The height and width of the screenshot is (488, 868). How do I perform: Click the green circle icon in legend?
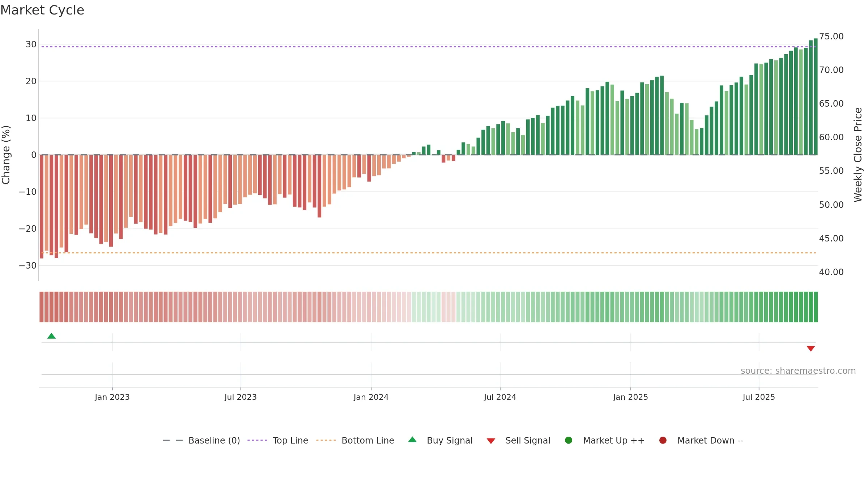[569, 440]
